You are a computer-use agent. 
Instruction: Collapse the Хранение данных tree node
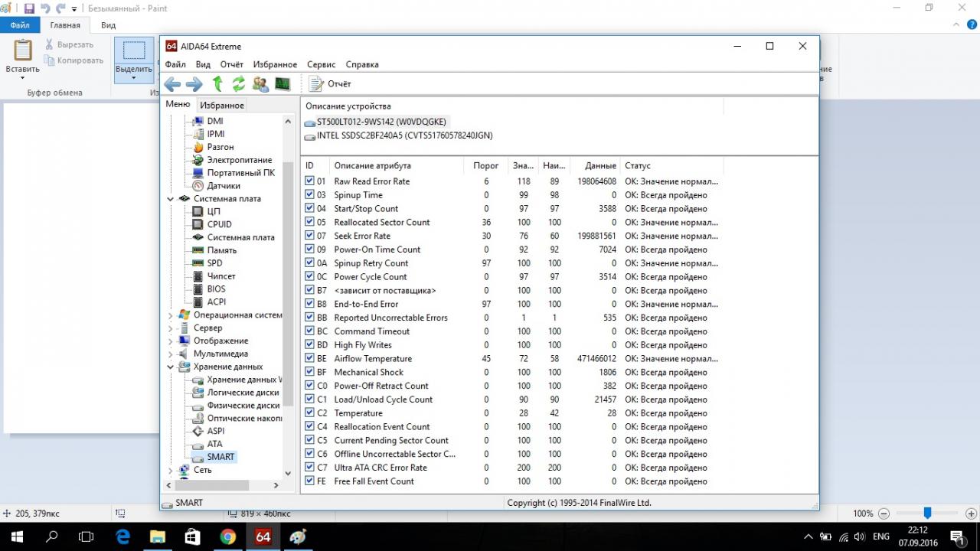pos(171,367)
